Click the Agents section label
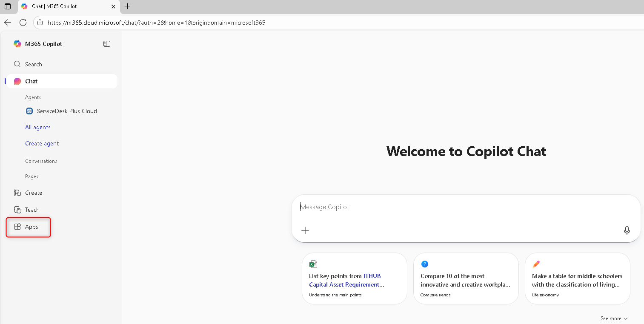Viewport: 644px width, 324px height. pos(33,97)
